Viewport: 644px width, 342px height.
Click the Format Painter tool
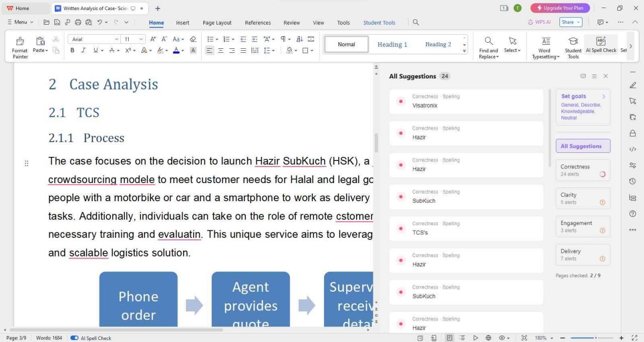pyautogui.click(x=20, y=47)
